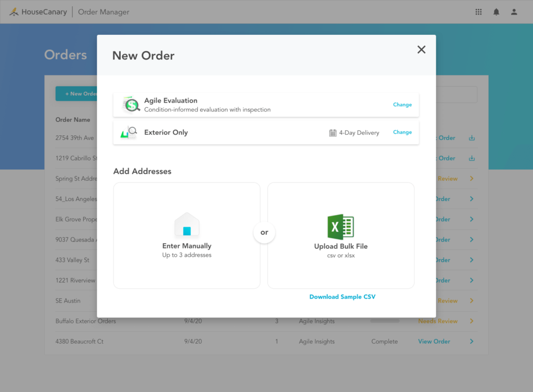Screen dimensions: 533x392
Task: Click the 4-Day Delivery calendar icon
Action: coord(333,133)
